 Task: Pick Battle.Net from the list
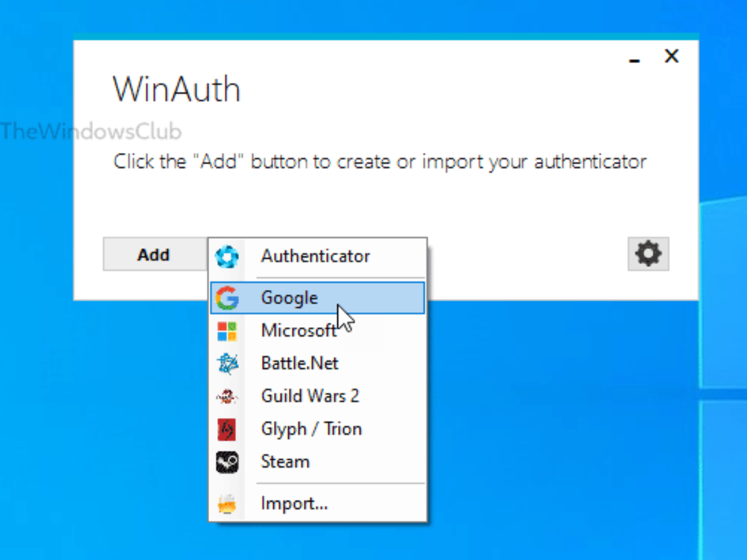tap(317, 363)
